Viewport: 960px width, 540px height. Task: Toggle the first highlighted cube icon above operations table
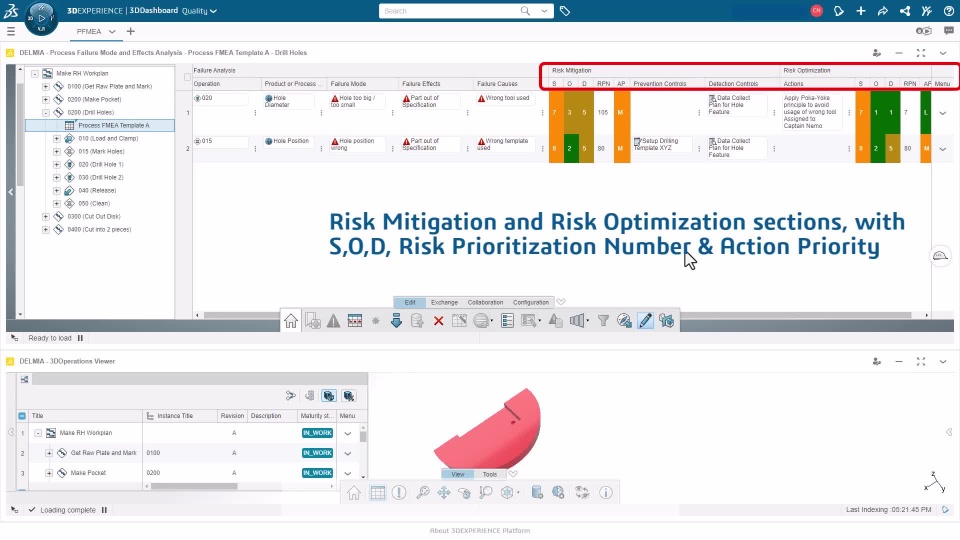click(x=329, y=396)
